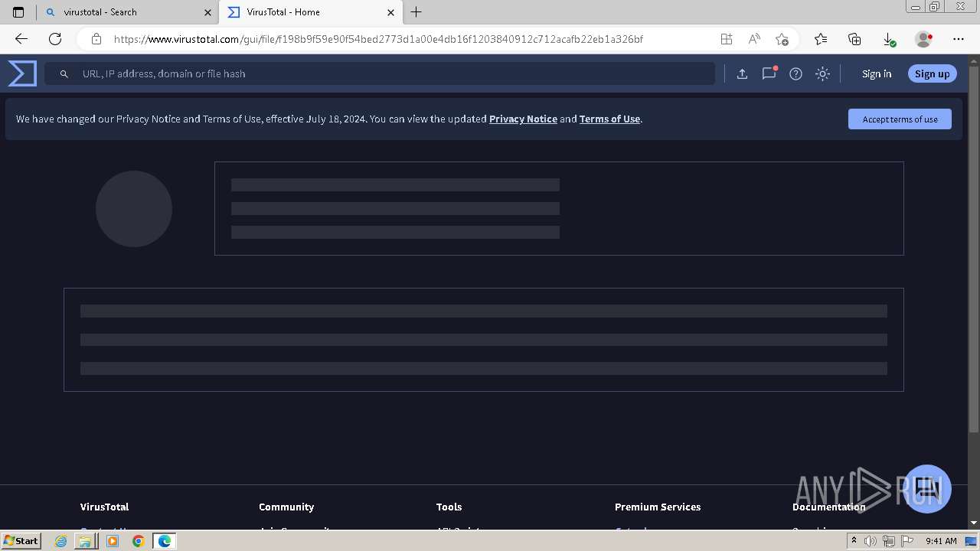Click the Community footer heading
980x551 pixels.
[286, 507]
